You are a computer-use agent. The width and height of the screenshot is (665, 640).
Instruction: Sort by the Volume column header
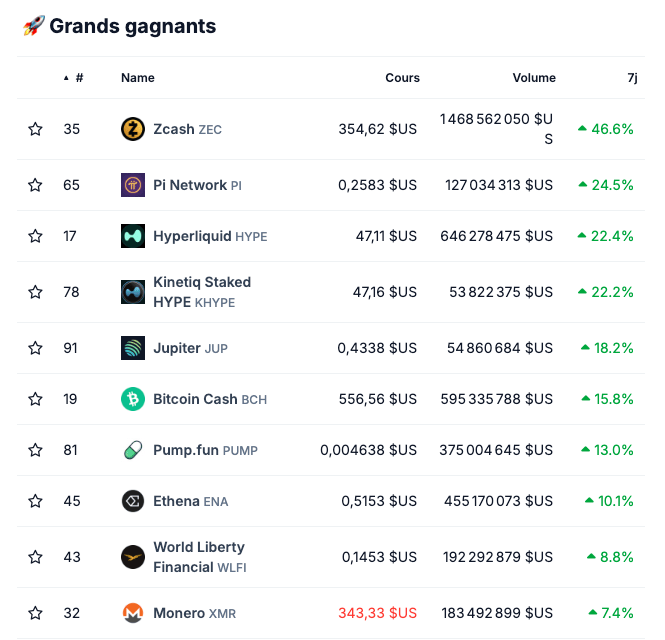[534, 78]
